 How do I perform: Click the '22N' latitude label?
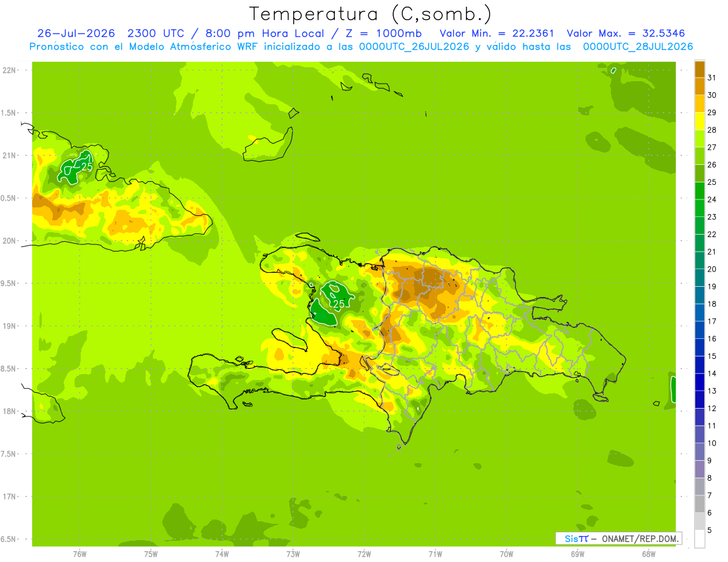10,70
